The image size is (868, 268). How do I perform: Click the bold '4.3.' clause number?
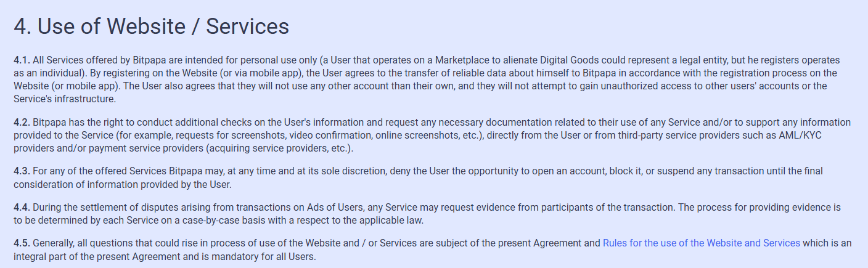pos(22,171)
